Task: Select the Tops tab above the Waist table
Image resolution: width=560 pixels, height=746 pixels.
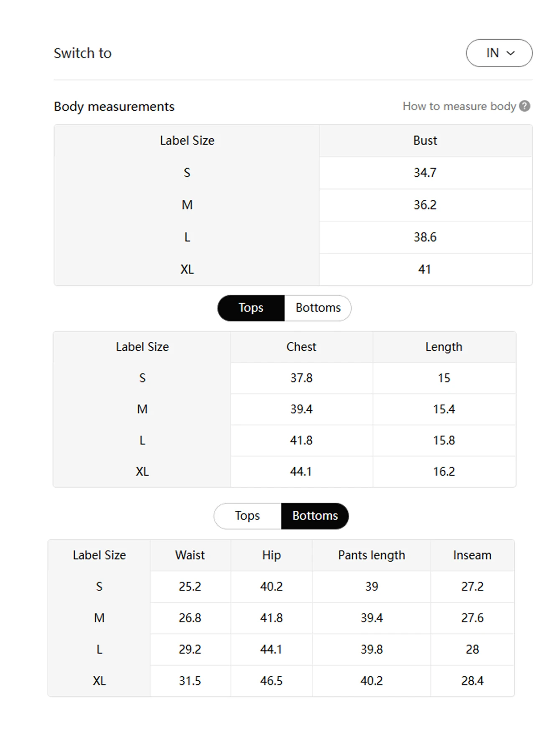Action: click(247, 516)
